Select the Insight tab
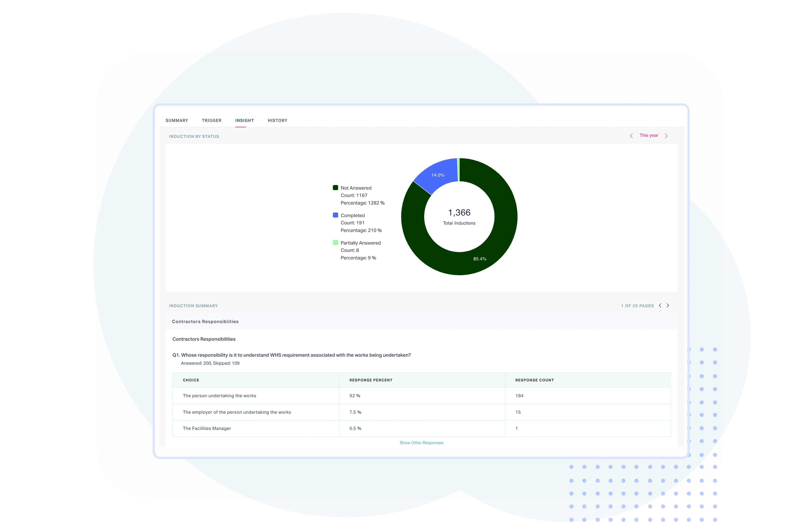 click(245, 120)
